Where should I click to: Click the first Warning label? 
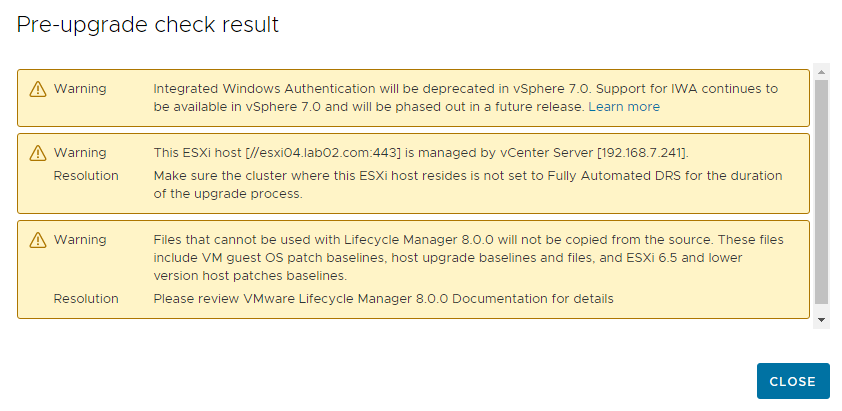[80, 89]
